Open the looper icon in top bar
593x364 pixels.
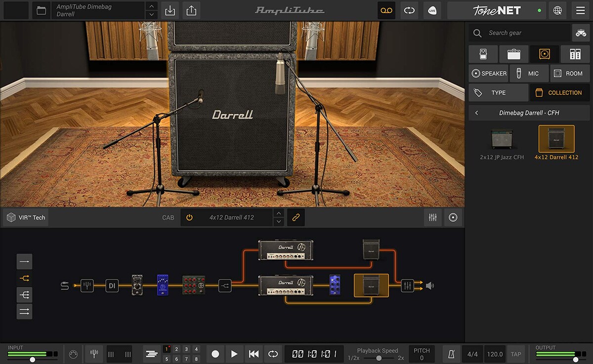409,10
